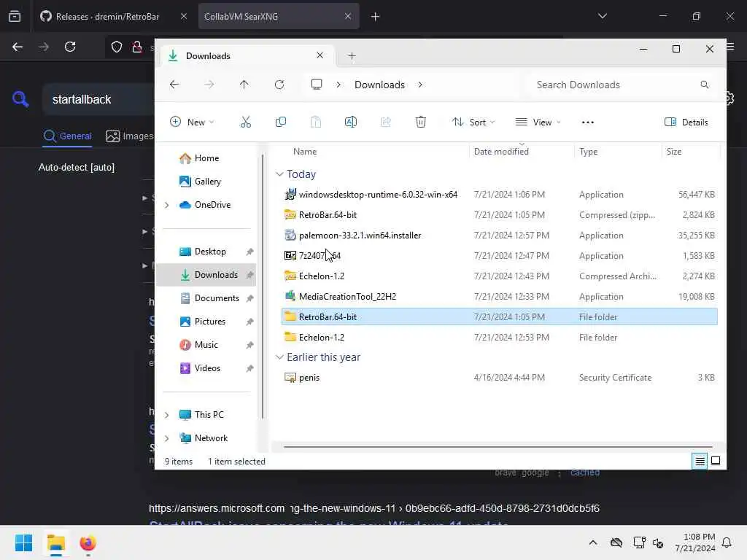The height and width of the screenshot is (560, 747).
Task: Go back in Explorer navigation
Action: tap(174, 85)
